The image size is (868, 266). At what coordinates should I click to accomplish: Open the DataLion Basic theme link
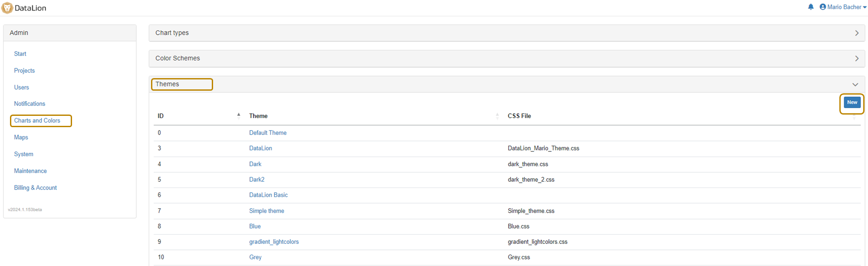[268, 195]
